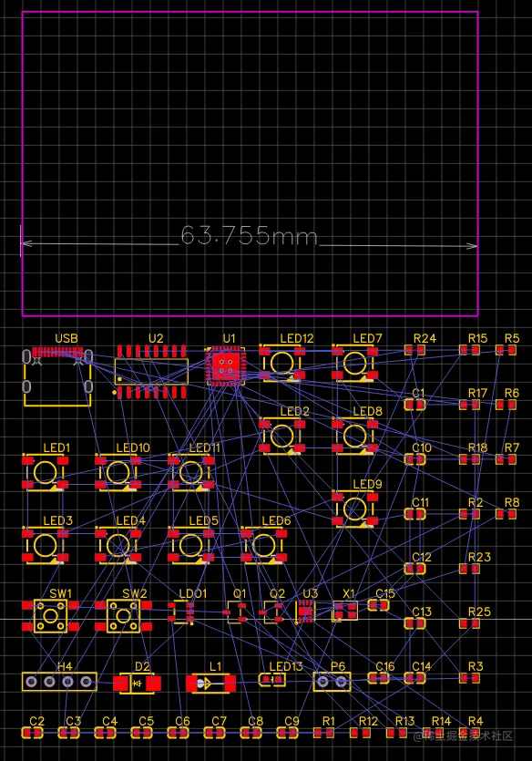The height and width of the screenshot is (761, 532).
Task: Click the LED10 component
Action: click(118, 472)
